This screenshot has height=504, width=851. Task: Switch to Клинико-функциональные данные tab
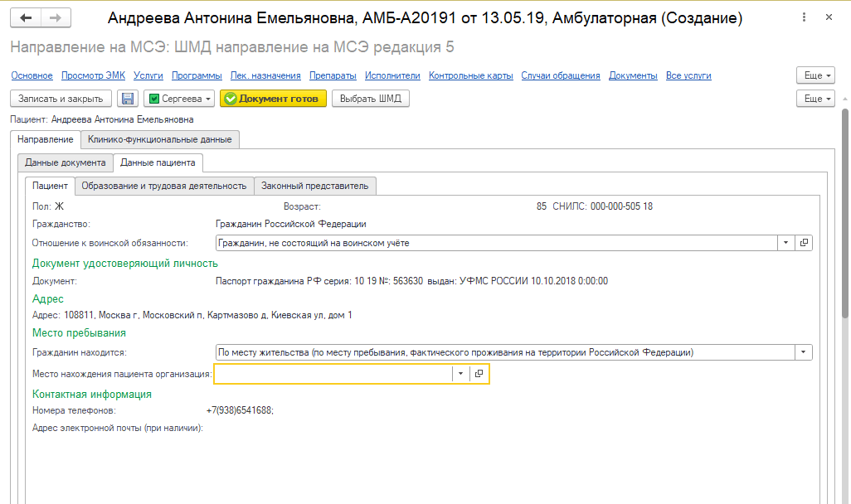coord(160,139)
